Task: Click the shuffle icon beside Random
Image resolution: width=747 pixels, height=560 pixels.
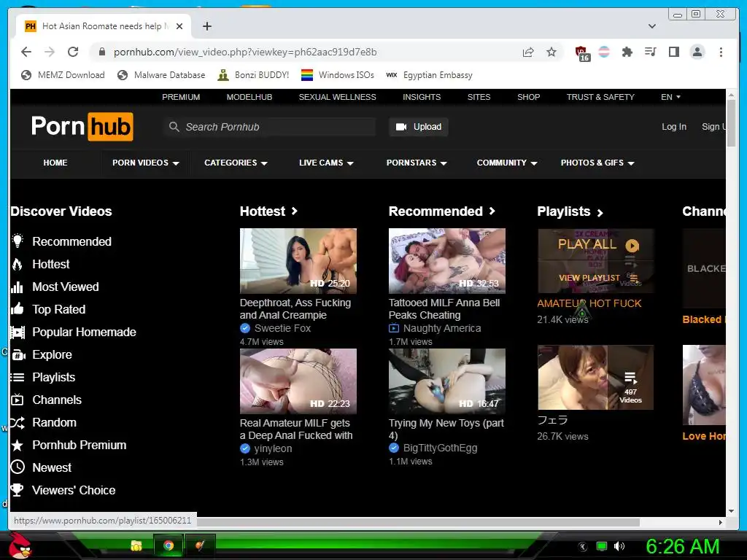Action: (18, 422)
